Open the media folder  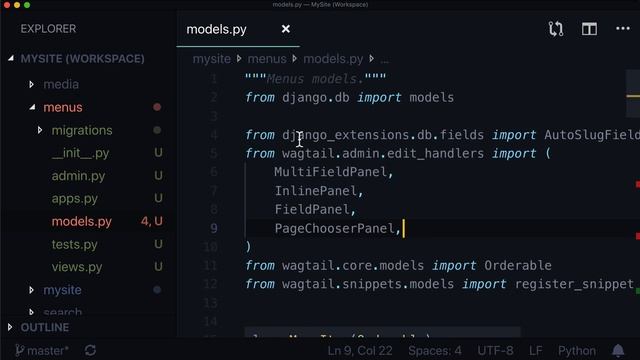coord(61,84)
